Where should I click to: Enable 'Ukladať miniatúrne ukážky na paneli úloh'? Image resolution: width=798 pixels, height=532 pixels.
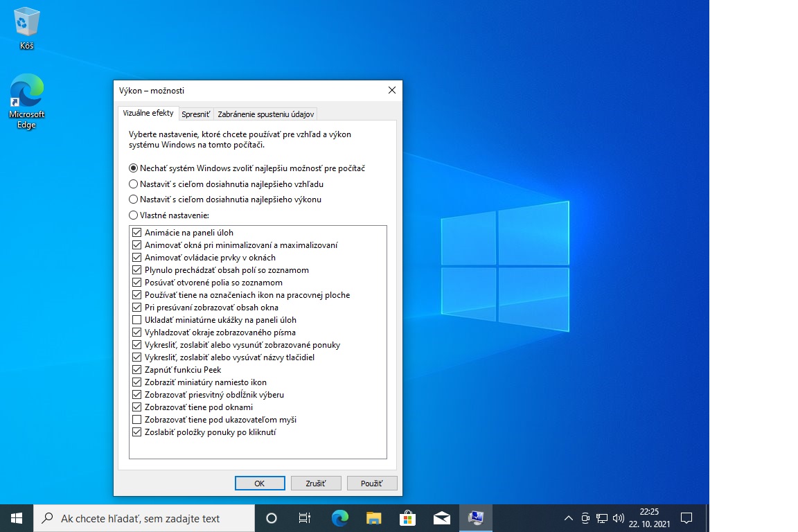(136, 320)
